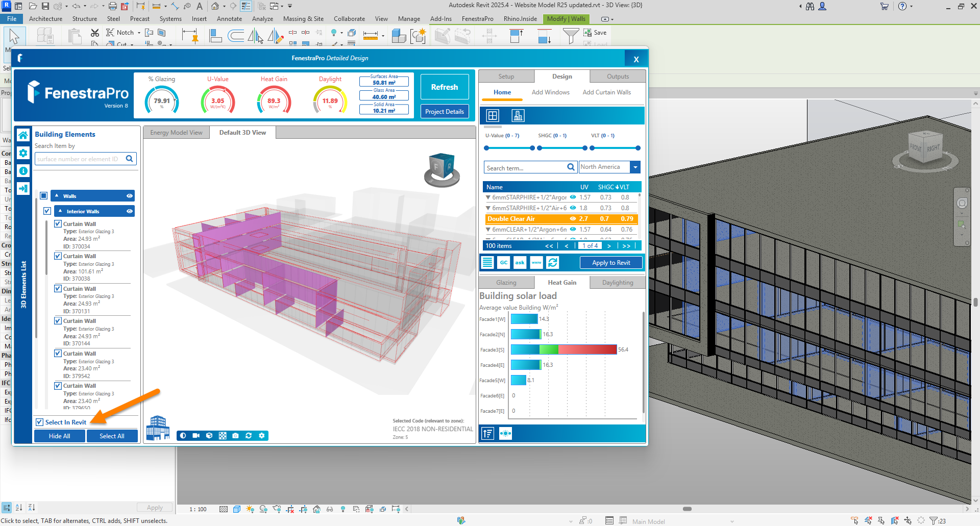Click the collapse-panel arrow icon in sidebar
The height and width of the screenshot is (526, 980).
[23, 189]
